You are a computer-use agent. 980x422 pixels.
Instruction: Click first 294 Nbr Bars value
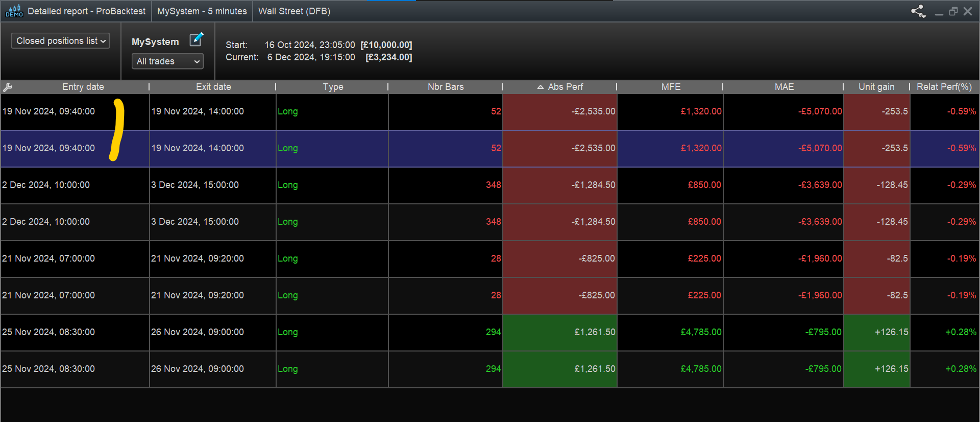[494, 332]
